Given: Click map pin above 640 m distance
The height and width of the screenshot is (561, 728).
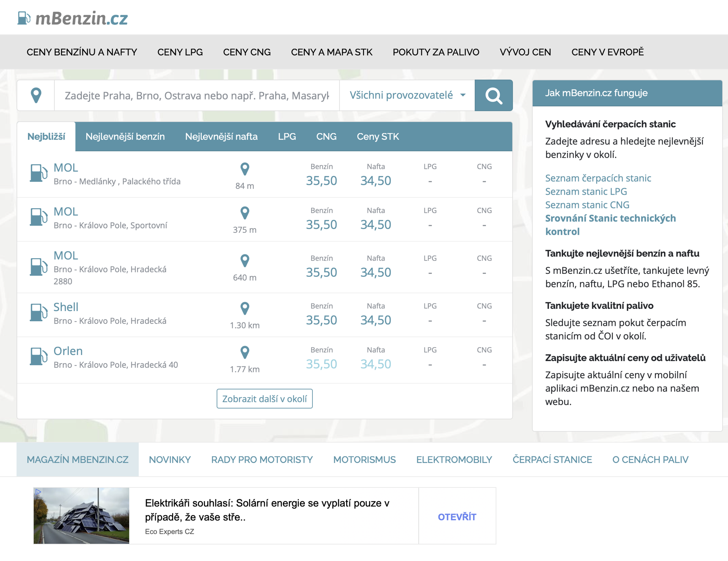Looking at the screenshot, I should pos(245,261).
